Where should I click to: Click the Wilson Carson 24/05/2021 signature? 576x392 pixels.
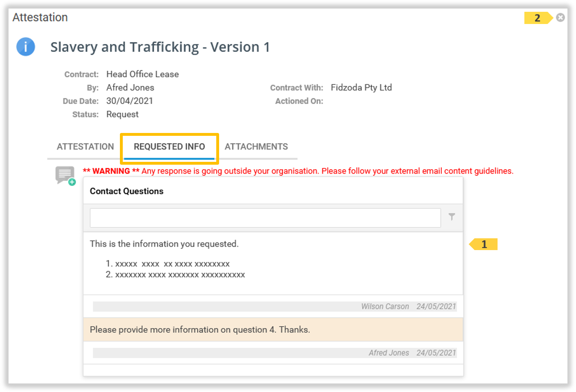coord(409,306)
